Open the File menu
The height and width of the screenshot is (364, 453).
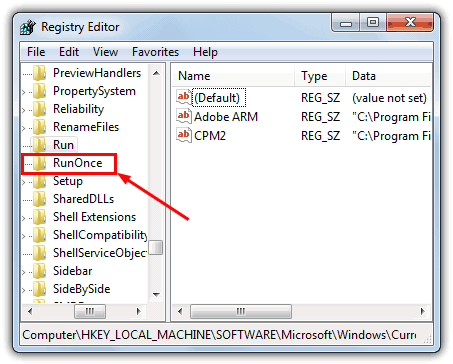tap(36, 52)
